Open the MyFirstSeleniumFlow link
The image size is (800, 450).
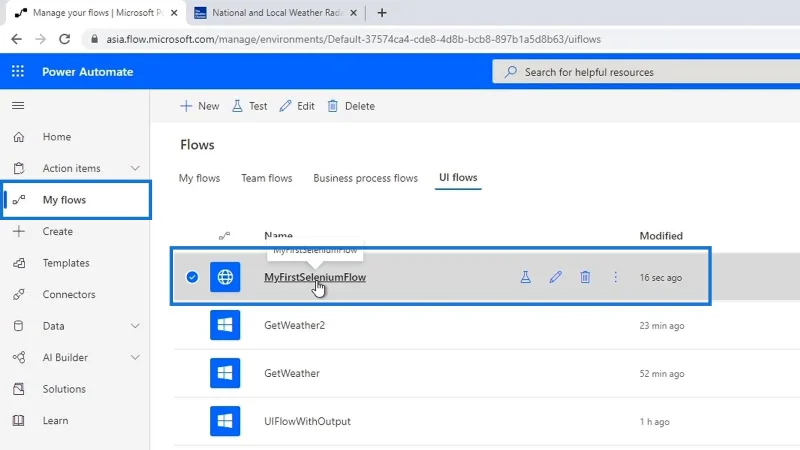pyautogui.click(x=315, y=277)
